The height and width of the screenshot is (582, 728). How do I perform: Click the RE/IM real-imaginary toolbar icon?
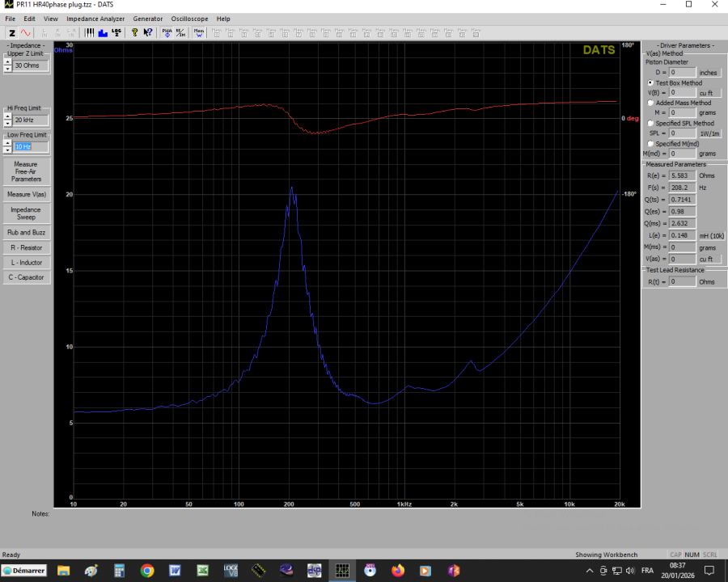[180, 32]
